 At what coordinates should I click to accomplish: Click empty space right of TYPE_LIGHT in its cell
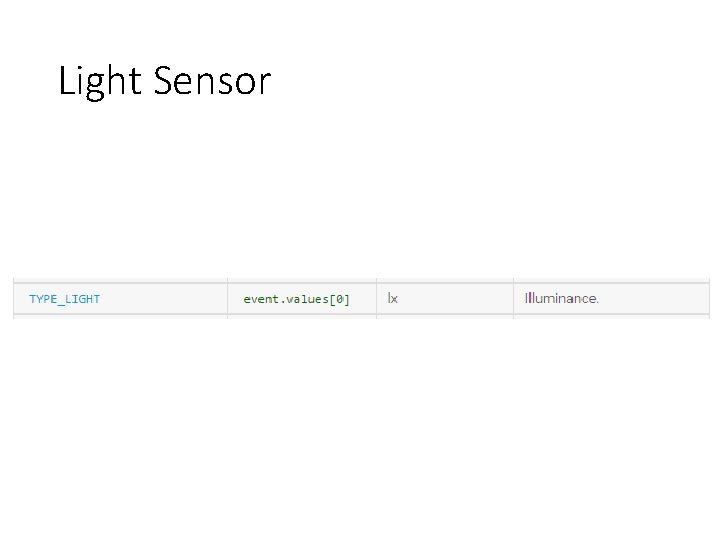[x=165, y=299]
